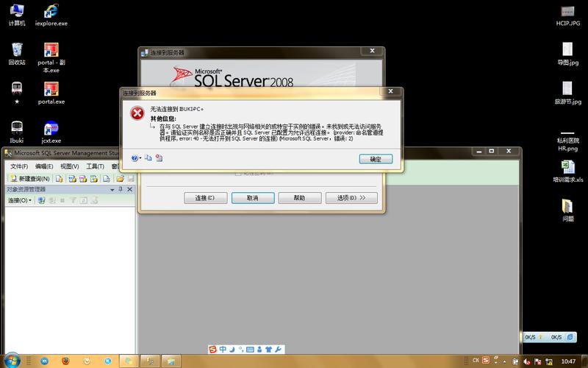Click Windows Explorer taskbar button
Viewport: 588px width, 368px height.
coord(171,361)
